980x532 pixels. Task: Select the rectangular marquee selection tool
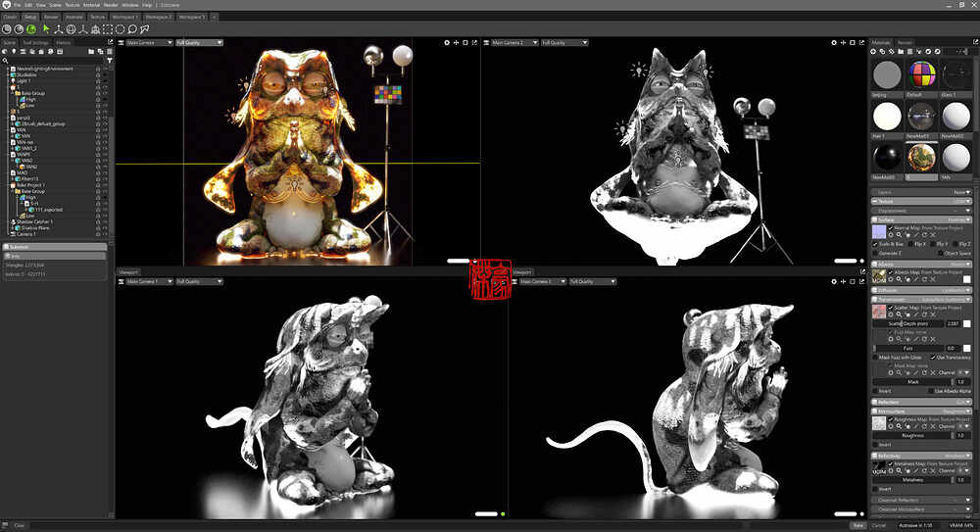coord(108,28)
